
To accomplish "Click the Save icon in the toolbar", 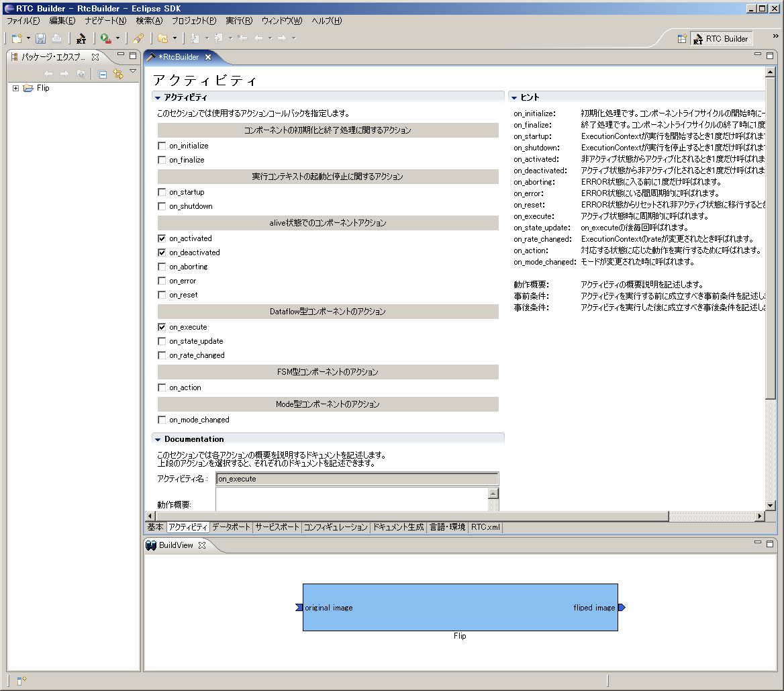I will point(40,38).
